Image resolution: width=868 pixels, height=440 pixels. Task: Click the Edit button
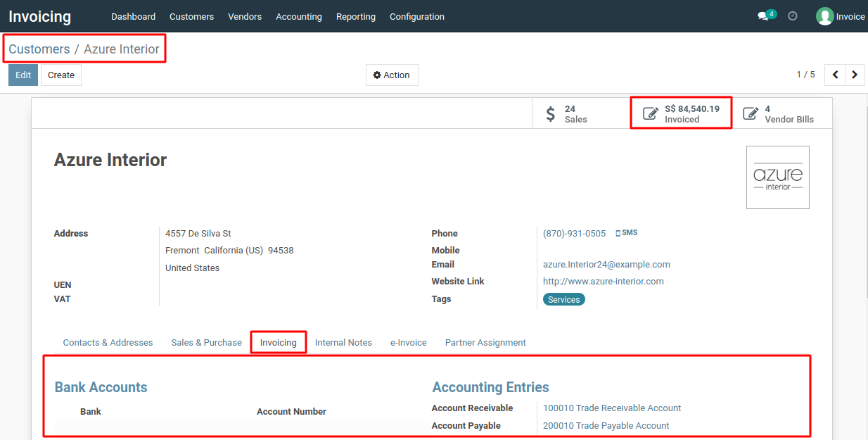(23, 75)
